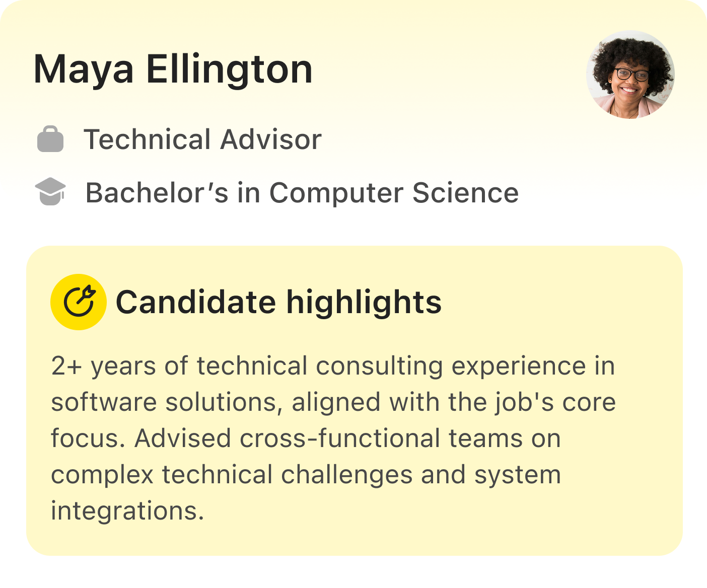Screen dimensions: 707x588
Task: Click the briefcase job title icon
Action: coord(50,139)
